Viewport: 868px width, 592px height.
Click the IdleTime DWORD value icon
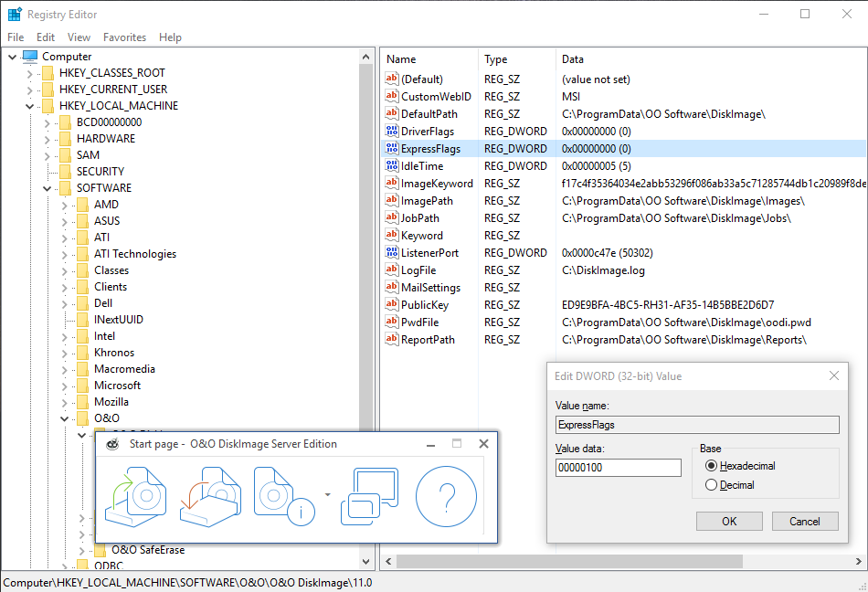pyautogui.click(x=392, y=165)
